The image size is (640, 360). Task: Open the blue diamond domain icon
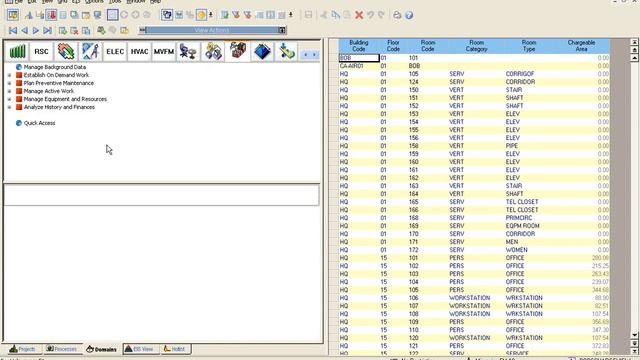262,51
